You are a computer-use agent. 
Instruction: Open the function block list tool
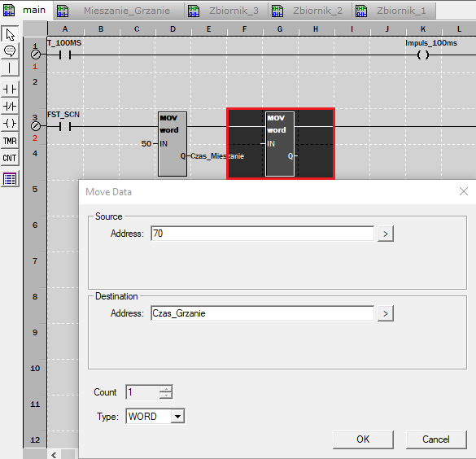pyautogui.click(x=10, y=179)
